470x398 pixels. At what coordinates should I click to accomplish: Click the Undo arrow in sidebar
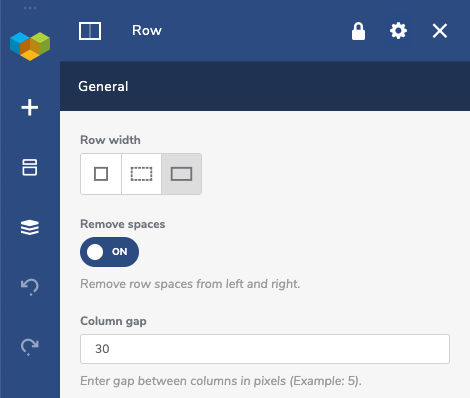click(30, 287)
